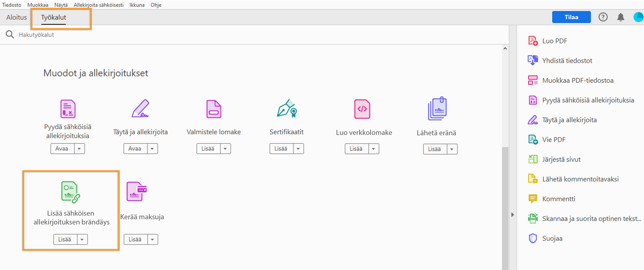Expand the dropdown arrow next to Sertifikaatit Lisää
Image resolution: width=644 pixels, height=270 pixels.
298,149
